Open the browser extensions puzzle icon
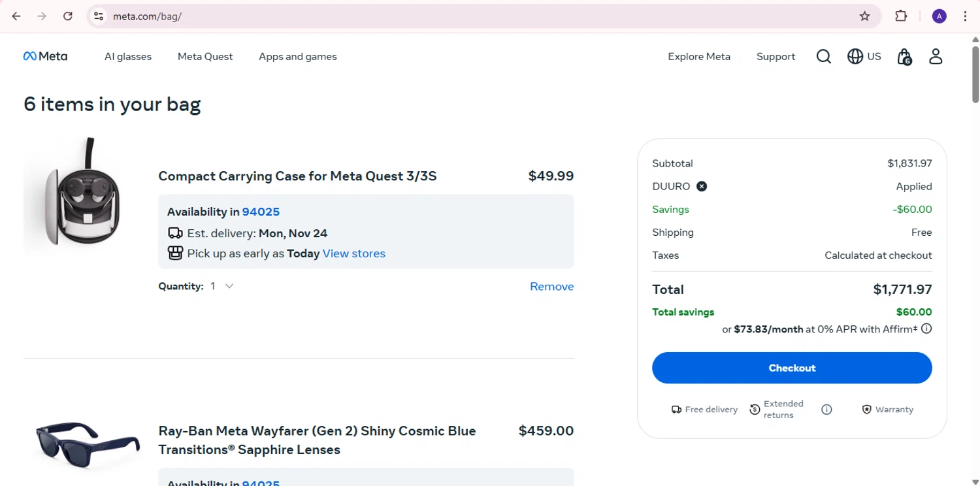This screenshot has height=486, width=980. tap(901, 16)
